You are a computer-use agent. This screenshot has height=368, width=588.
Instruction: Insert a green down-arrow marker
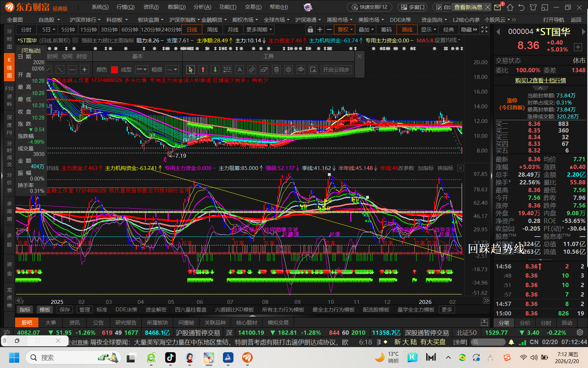215,69
